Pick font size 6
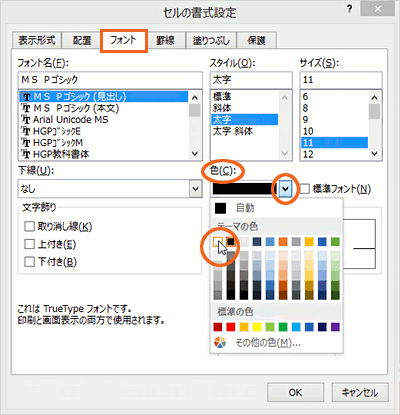400x415 pixels. point(334,97)
